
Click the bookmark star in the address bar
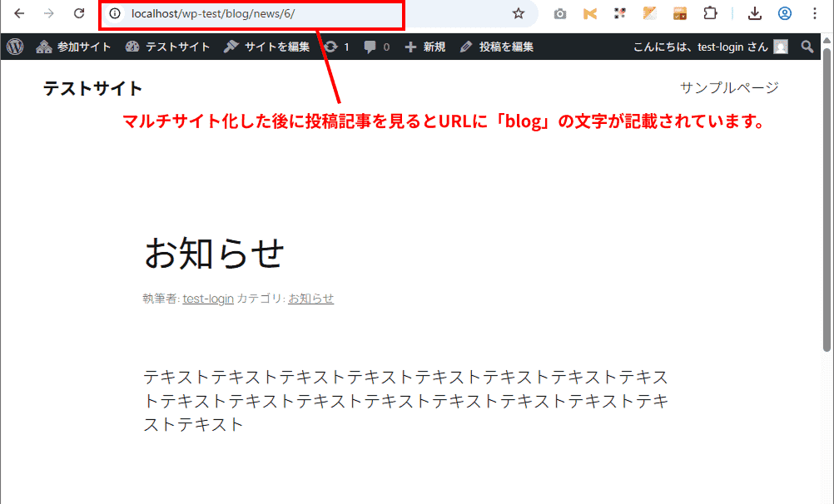[518, 13]
